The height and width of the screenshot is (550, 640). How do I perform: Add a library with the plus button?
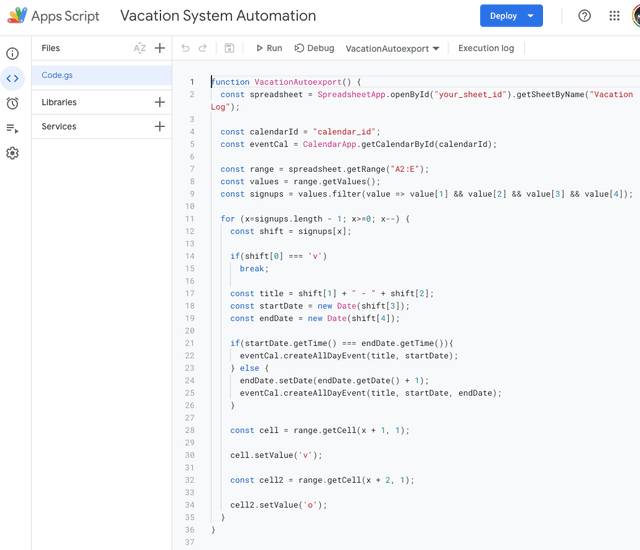pos(160,102)
